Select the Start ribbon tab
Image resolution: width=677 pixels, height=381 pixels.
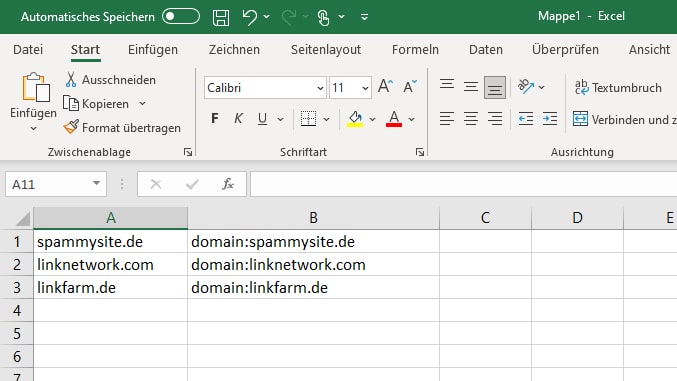pyautogui.click(x=85, y=50)
